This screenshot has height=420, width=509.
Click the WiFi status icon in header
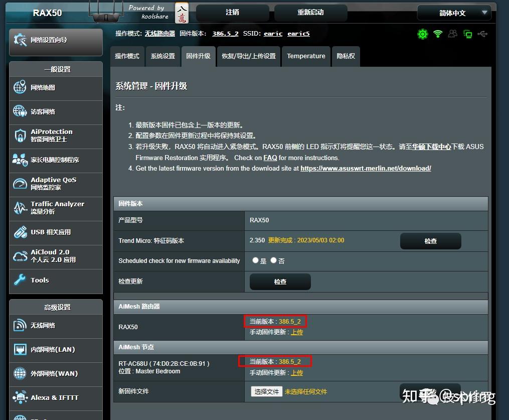(438, 34)
